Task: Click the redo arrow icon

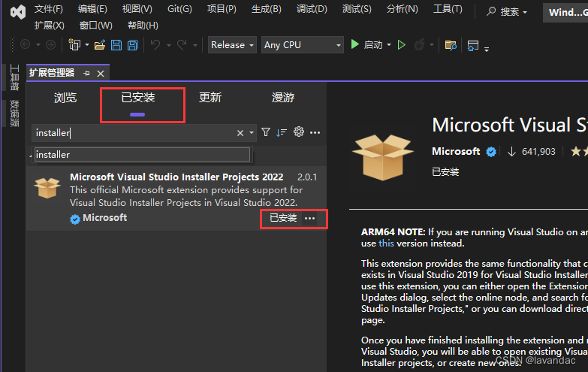Action: pos(182,45)
